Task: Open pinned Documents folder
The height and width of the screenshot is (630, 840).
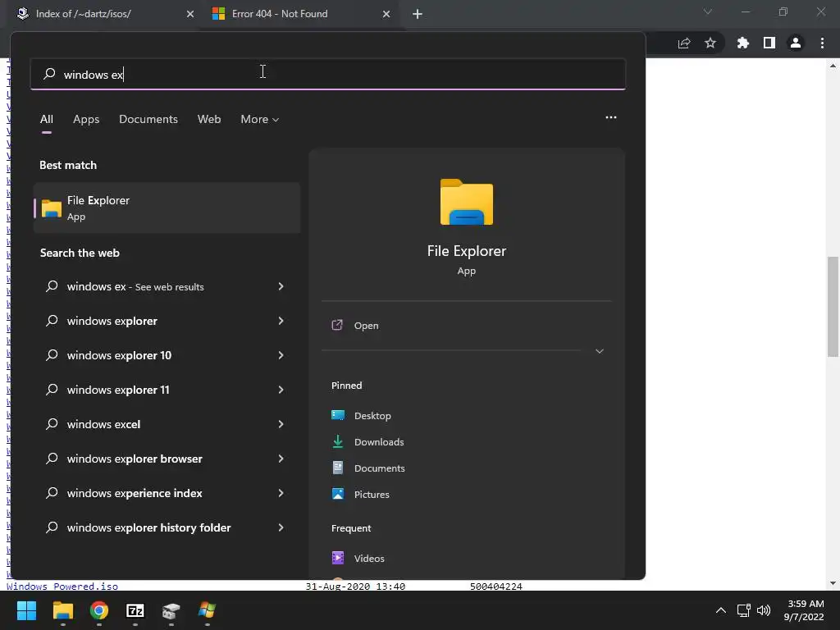Action: (379, 468)
